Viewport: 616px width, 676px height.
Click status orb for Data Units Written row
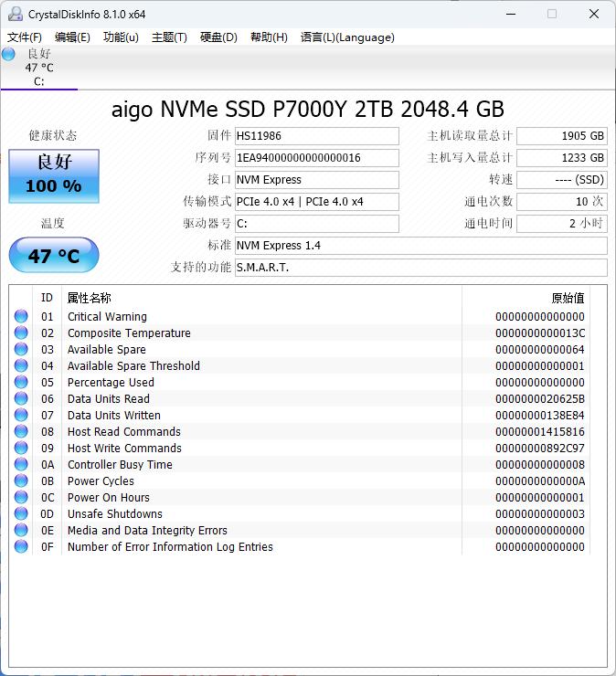[x=21, y=415]
